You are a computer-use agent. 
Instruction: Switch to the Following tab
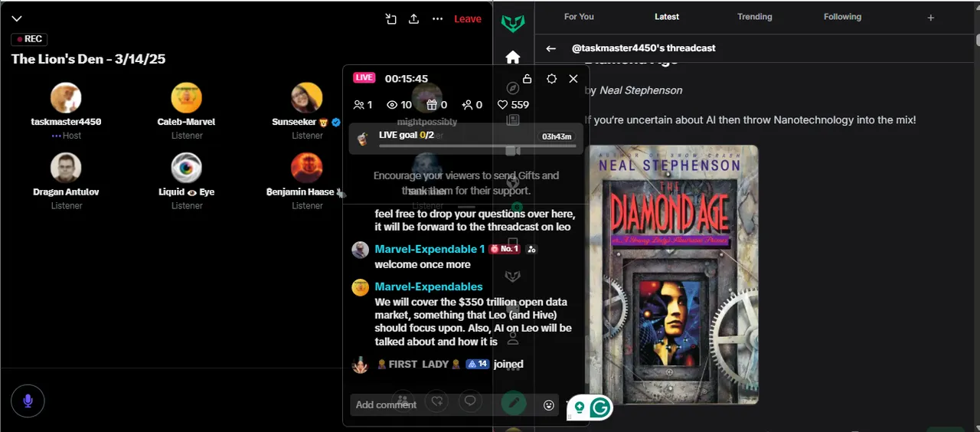tap(842, 17)
